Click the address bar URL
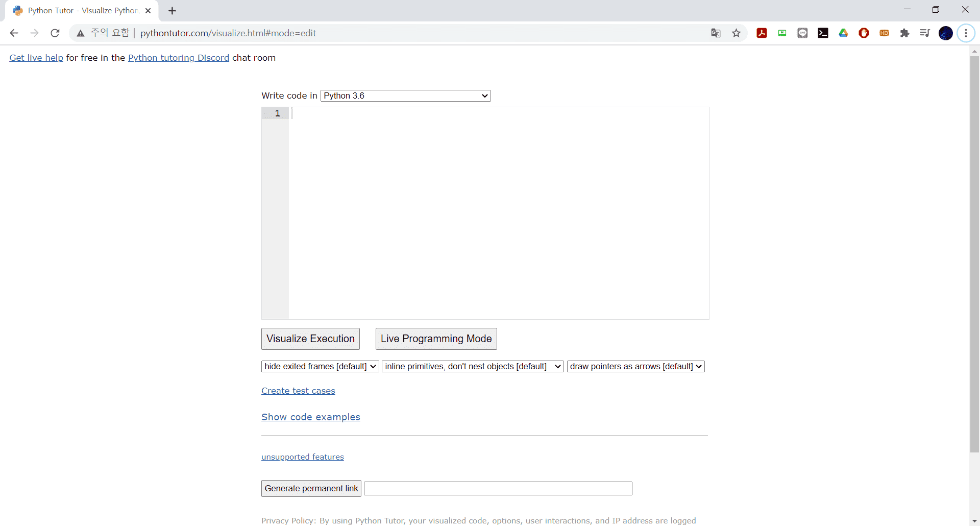980x526 pixels. [228, 33]
